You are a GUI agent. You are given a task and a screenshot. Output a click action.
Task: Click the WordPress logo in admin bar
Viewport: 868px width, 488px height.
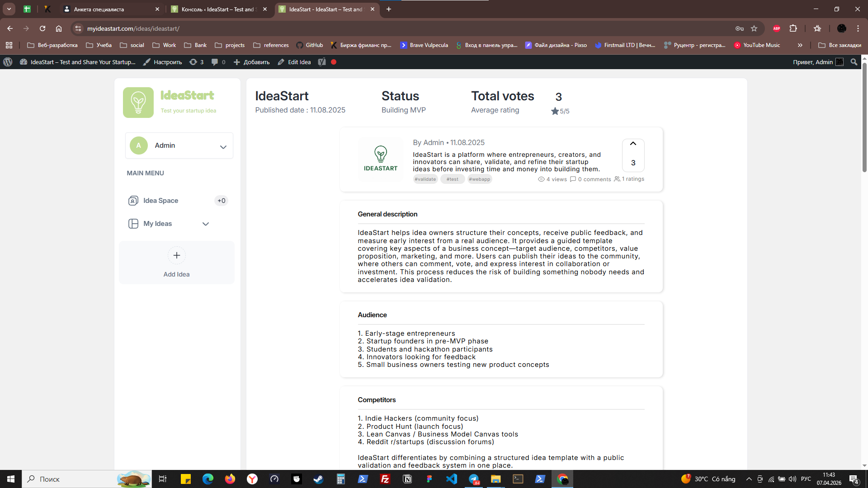pyautogui.click(x=8, y=62)
